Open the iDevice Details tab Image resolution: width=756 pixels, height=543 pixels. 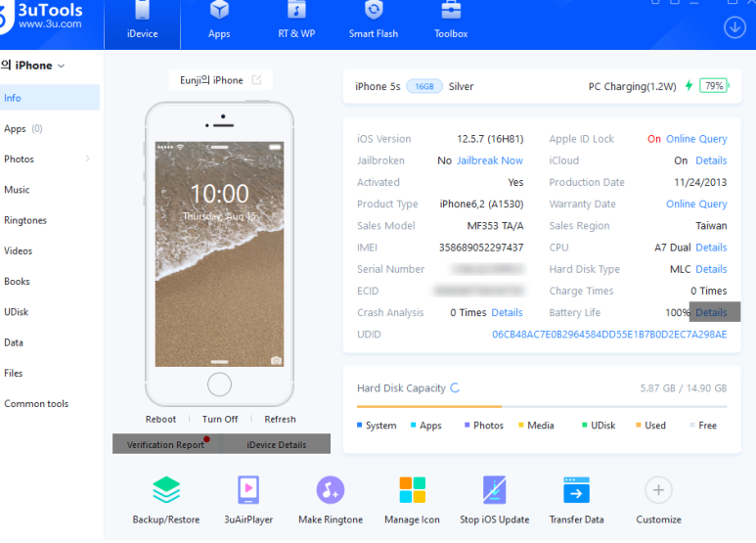click(x=276, y=444)
